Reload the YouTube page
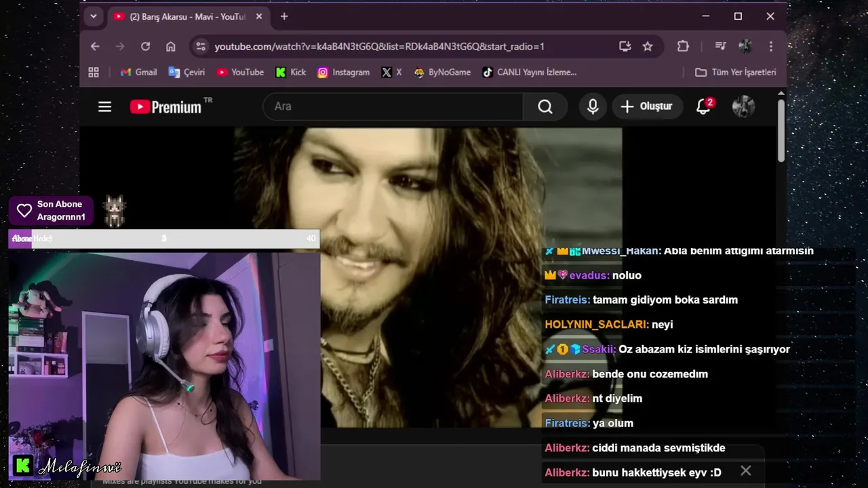Screen dimensions: 868x488 (x=145, y=46)
